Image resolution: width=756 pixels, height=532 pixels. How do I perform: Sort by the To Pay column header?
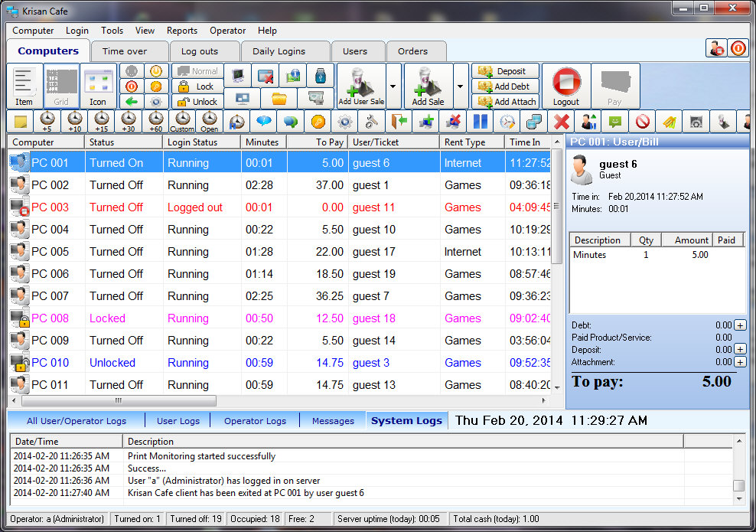[x=318, y=142]
